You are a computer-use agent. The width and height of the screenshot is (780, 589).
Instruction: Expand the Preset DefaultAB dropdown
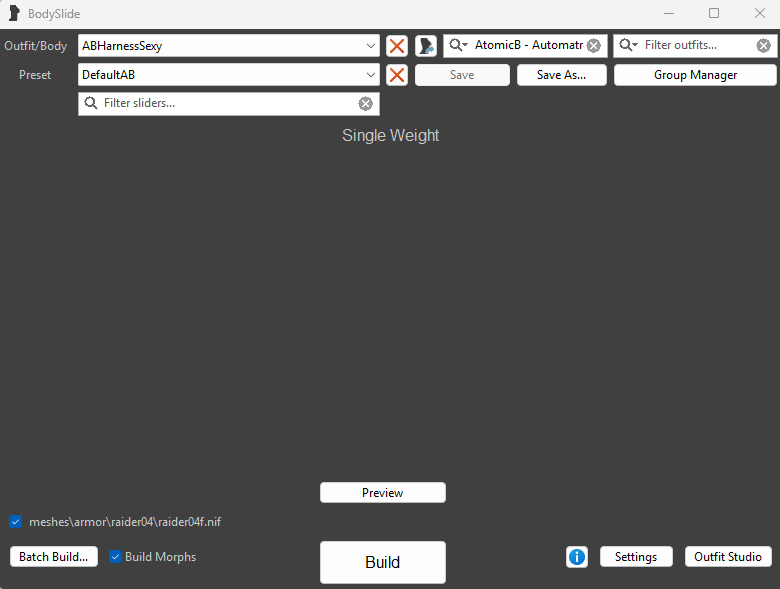pos(371,75)
